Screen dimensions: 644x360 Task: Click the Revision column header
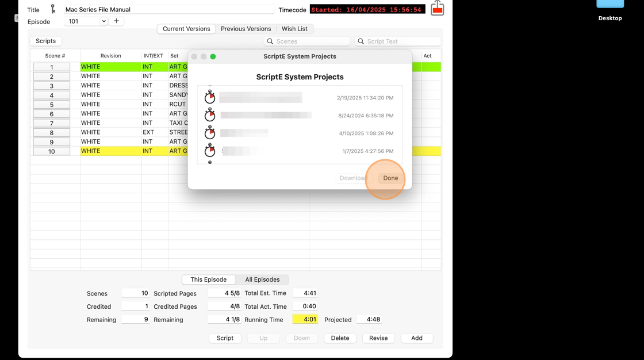click(110, 55)
